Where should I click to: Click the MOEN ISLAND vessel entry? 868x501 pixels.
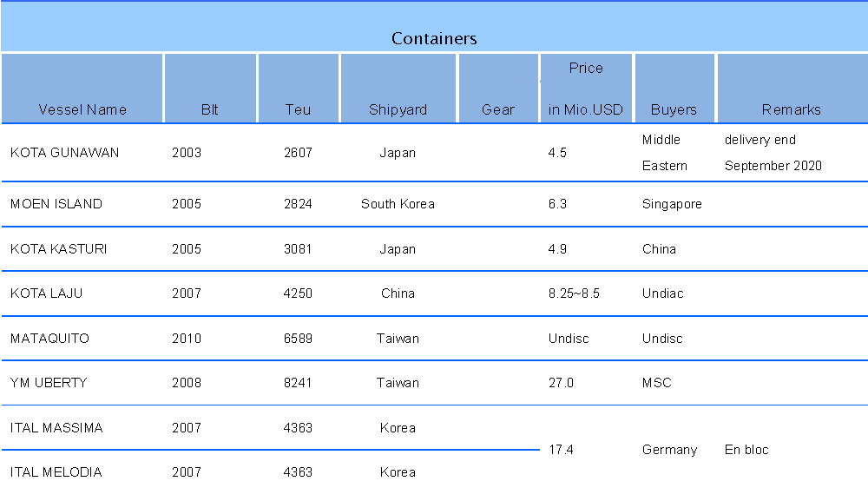[x=56, y=204]
